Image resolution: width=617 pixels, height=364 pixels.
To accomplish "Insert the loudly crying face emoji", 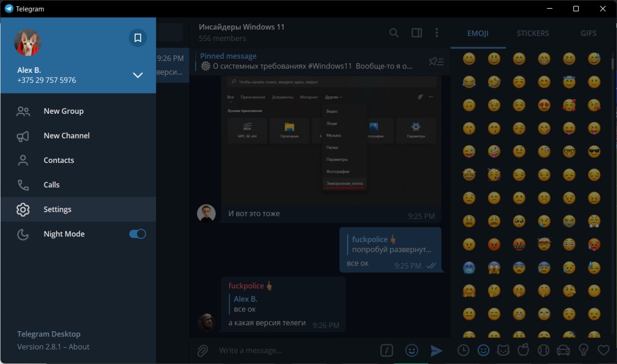I will coord(569,221).
